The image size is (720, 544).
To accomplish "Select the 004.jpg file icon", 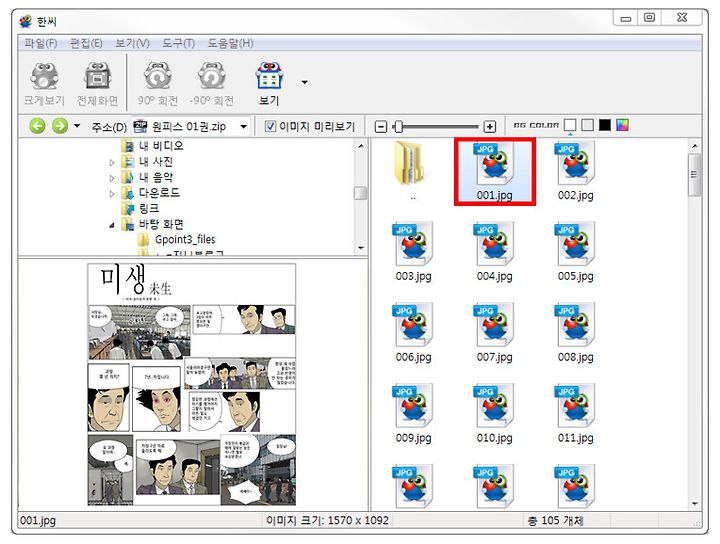I will 494,244.
